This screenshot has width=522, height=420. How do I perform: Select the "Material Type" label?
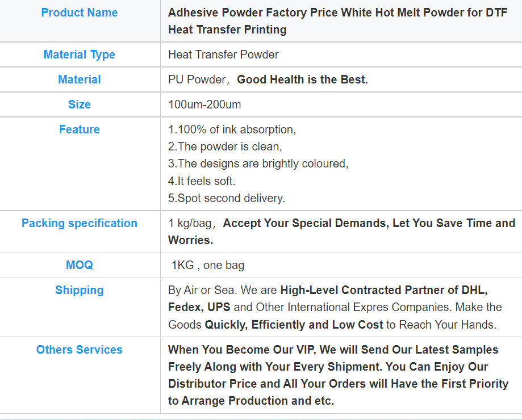(x=80, y=55)
